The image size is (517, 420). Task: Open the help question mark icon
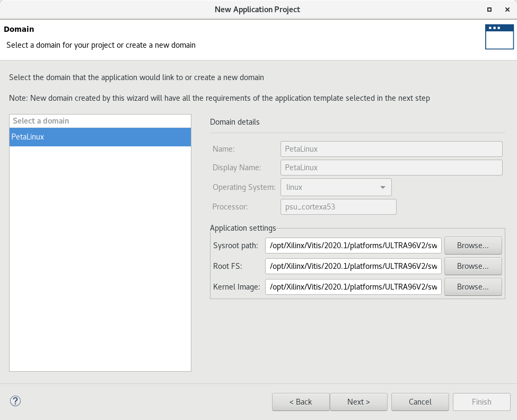15,401
